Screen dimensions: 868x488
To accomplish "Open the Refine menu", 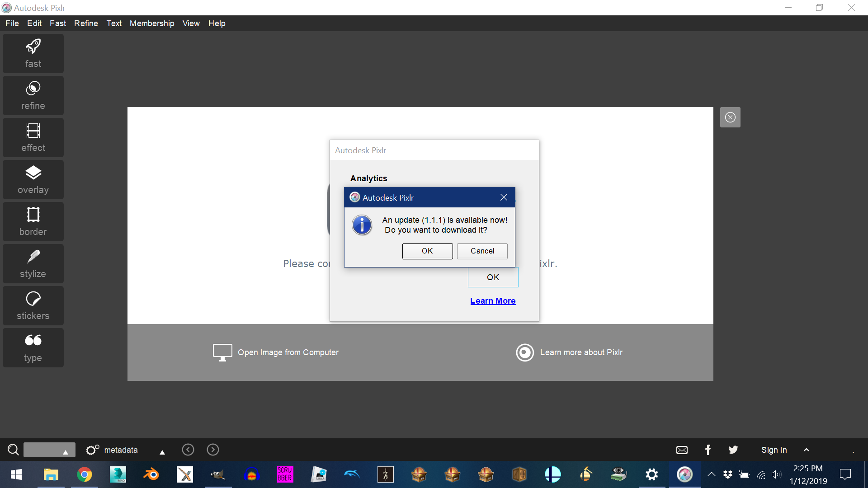I will (x=86, y=23).
